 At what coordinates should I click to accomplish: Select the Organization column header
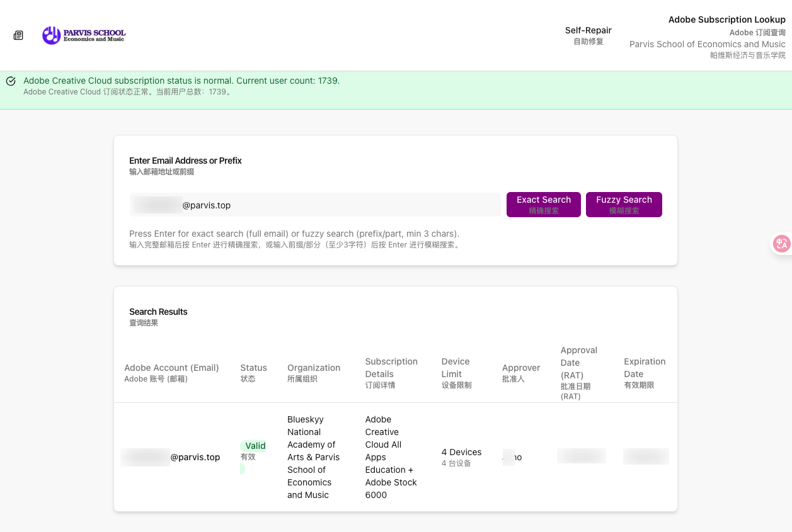314,373
